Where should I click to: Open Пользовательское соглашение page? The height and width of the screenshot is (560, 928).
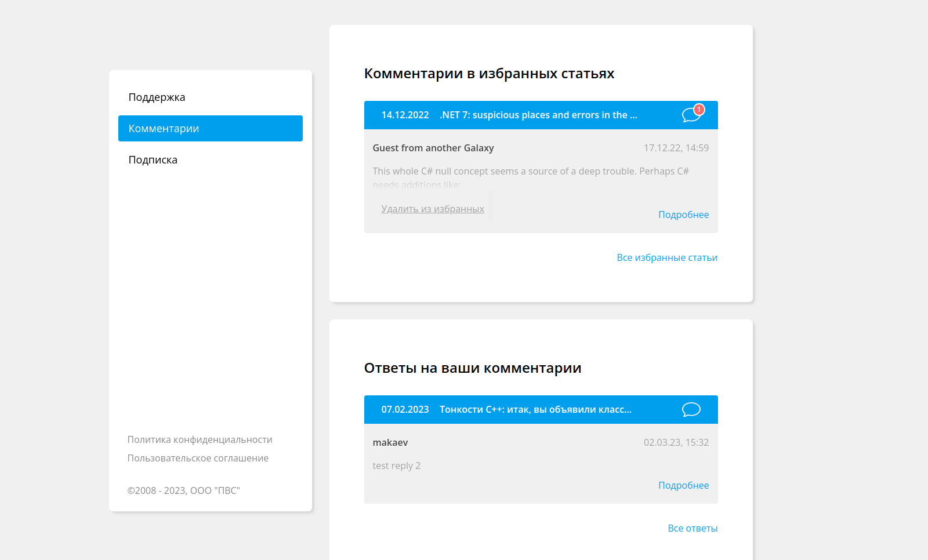(x=198, y=458)
